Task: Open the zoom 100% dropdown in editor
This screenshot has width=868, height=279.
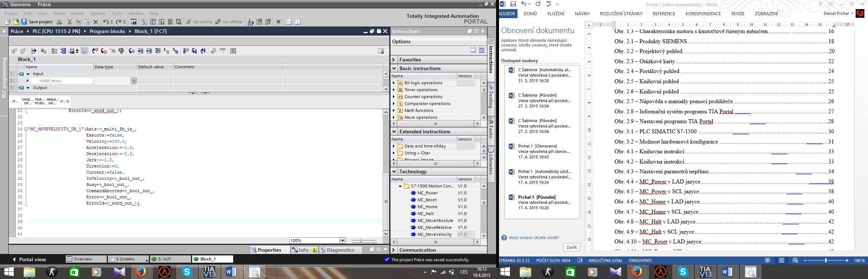Action: pos(342,240)
